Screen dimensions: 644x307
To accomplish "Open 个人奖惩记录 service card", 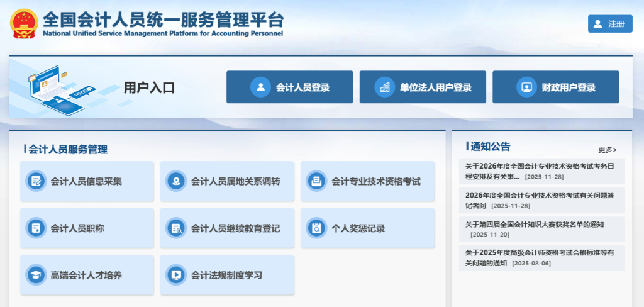I will 367,228.
